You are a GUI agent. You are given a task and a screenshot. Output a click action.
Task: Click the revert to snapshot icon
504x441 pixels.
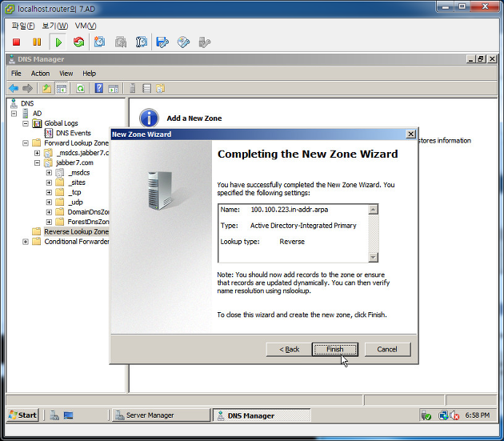pyautogui.click(x=121, y=42)
